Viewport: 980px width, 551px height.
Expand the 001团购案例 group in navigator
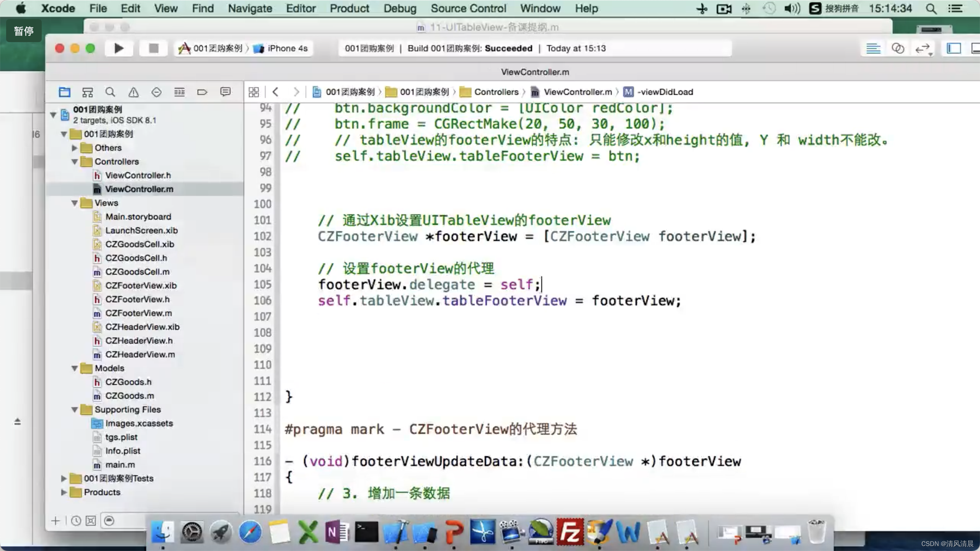(x=63, y=134)
